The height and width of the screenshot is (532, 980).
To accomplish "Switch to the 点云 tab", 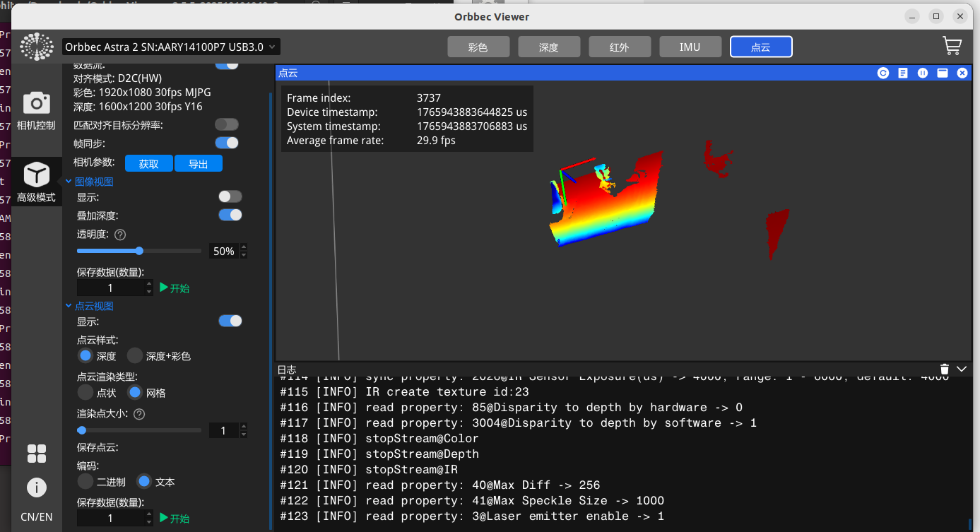I will tap(761, 47).
